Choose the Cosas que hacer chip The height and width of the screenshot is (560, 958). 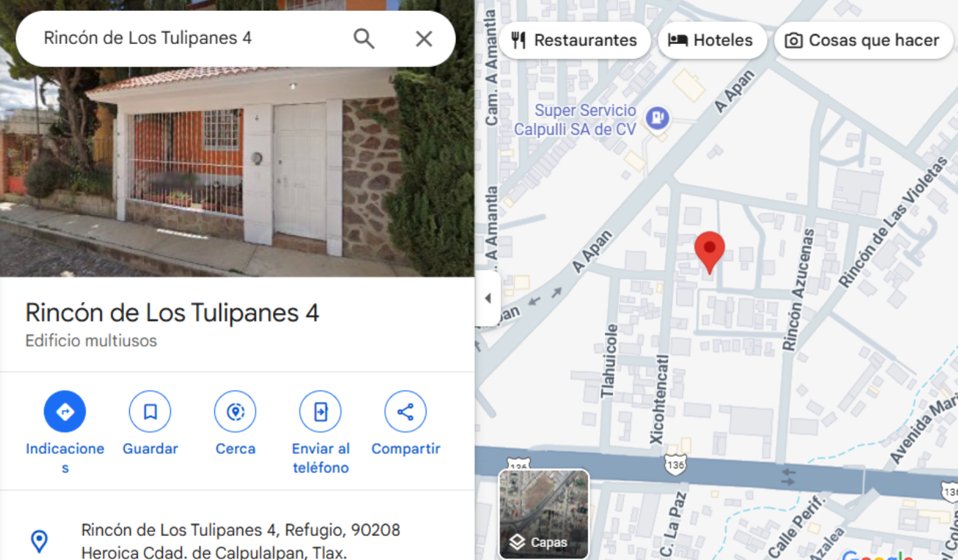coord(863,40)
